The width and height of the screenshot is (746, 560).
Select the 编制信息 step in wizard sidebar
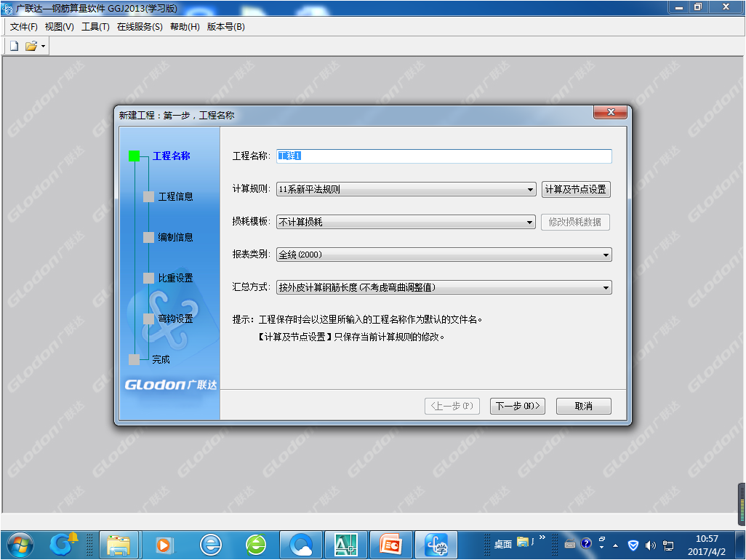pyautogui.click(x=175, y=237)
